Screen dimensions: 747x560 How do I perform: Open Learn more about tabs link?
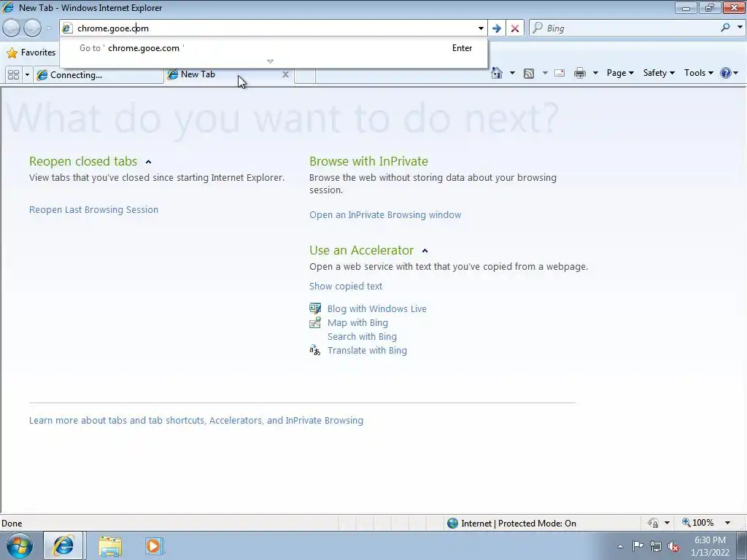tap(196, 421)
